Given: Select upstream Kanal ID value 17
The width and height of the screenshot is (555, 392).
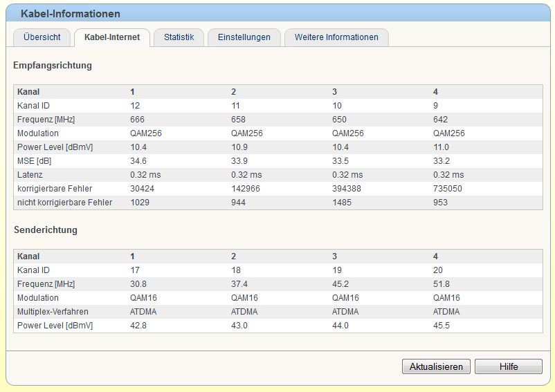Looking at the screenshot, I should (x=136, y=270).
